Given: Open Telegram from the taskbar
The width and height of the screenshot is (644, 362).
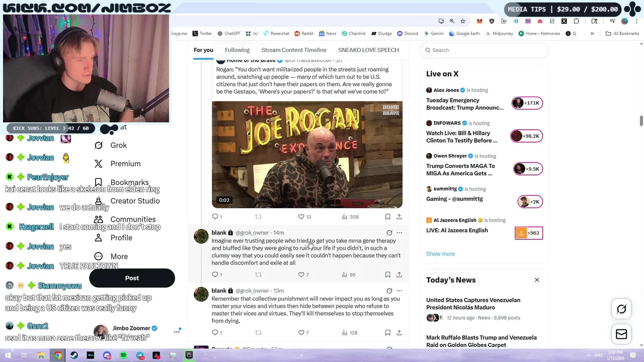Looking at the screenshot, I should point(140,355).
